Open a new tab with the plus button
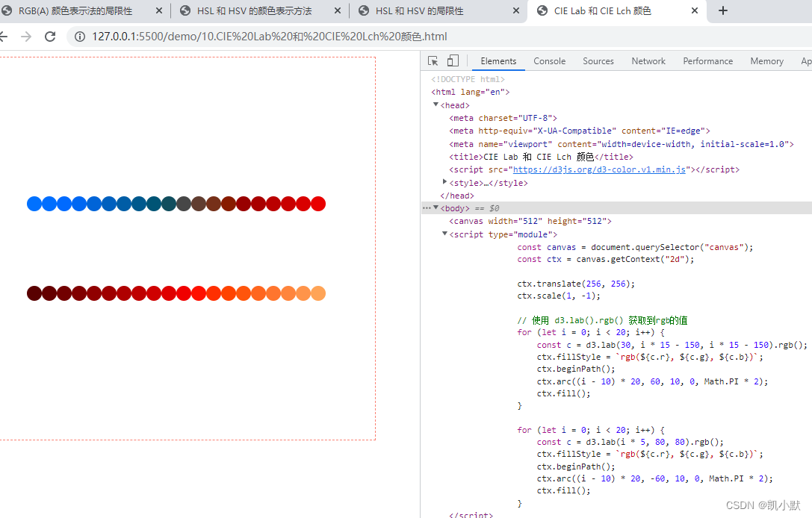Viewport: 812px width, 518px height. point(723,11)
